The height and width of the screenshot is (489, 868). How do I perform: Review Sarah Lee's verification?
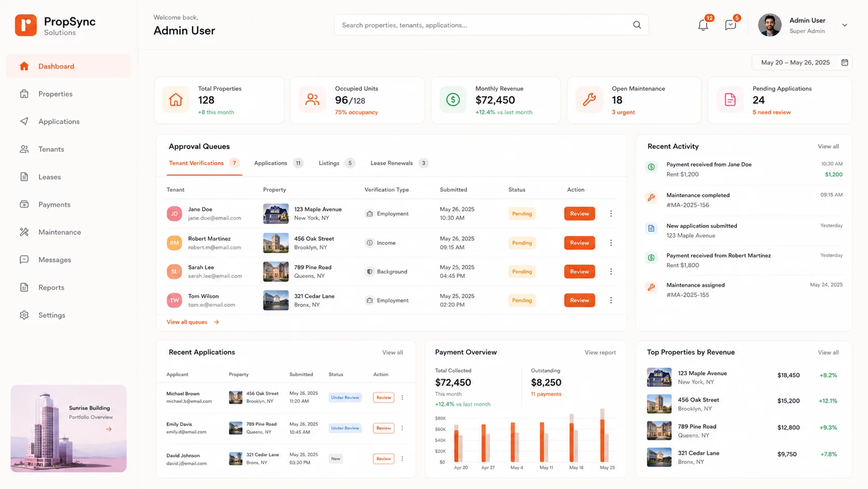[579, 271]
